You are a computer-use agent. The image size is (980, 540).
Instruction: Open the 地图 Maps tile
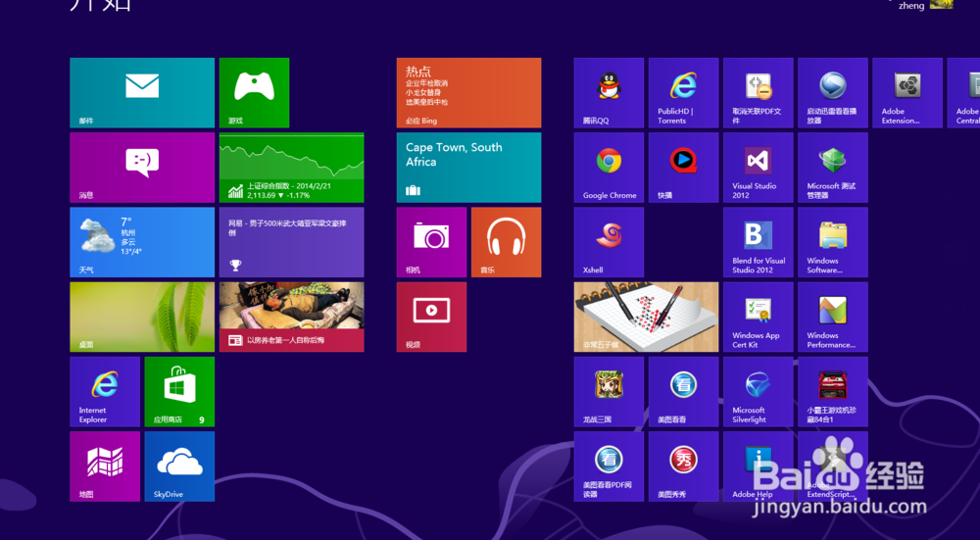[x=105, y=466]
